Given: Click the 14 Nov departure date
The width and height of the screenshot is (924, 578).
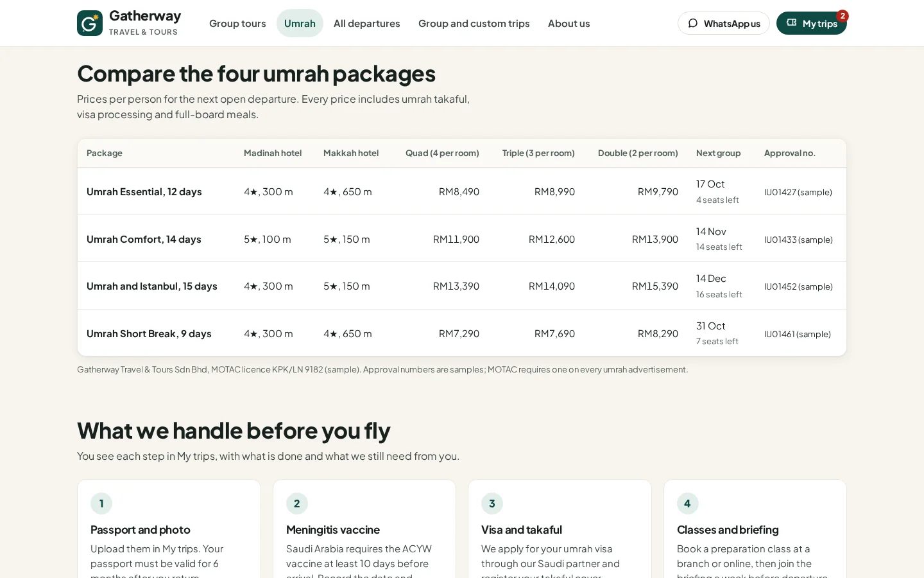Looking at the screenshot, I should [x=711, y=231].
